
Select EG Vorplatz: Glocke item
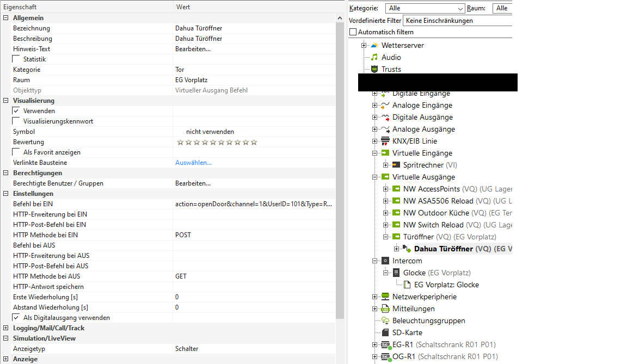click(x=446, y=285)
